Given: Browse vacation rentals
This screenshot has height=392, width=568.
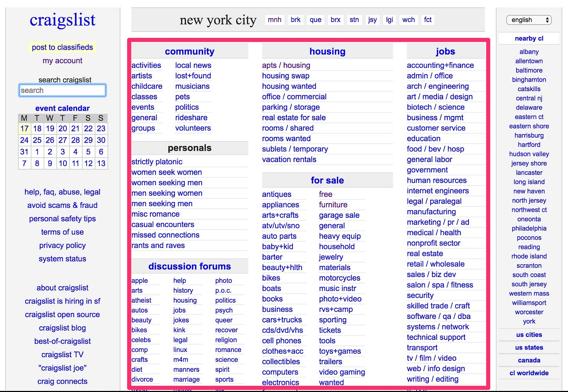Looking at the screenshot, I should [289, 159].
